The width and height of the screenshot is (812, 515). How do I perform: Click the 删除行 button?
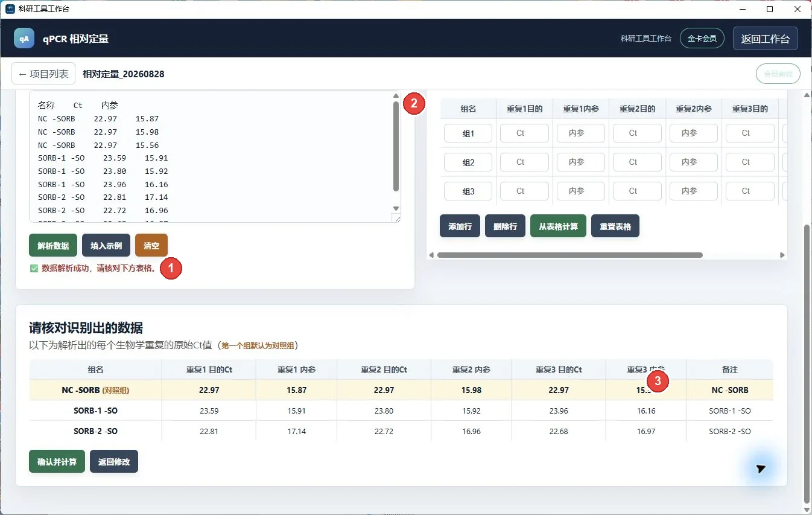coord(505,226)
